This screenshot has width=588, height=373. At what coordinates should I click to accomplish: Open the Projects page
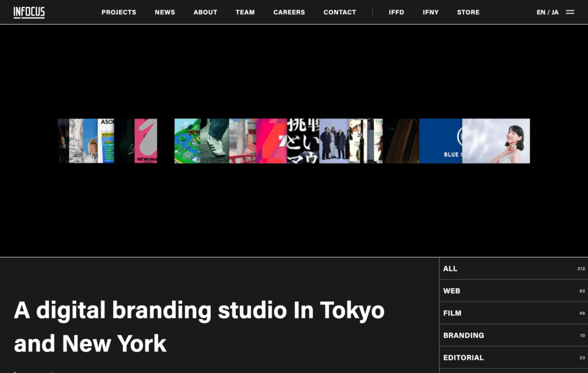coord(119,12)
